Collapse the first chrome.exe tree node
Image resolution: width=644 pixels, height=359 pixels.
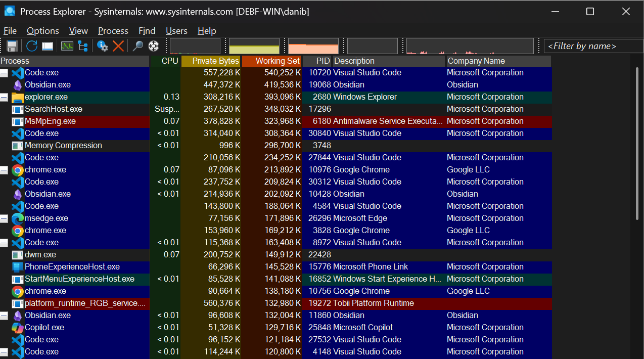pyautogui.click(x=4, y=170)
